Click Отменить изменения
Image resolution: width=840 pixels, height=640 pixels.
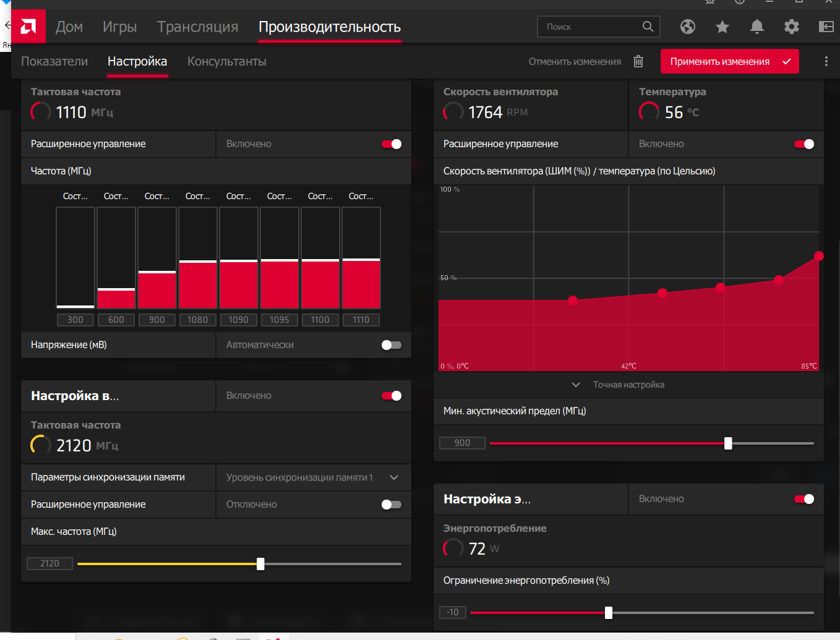coord(575,61)
